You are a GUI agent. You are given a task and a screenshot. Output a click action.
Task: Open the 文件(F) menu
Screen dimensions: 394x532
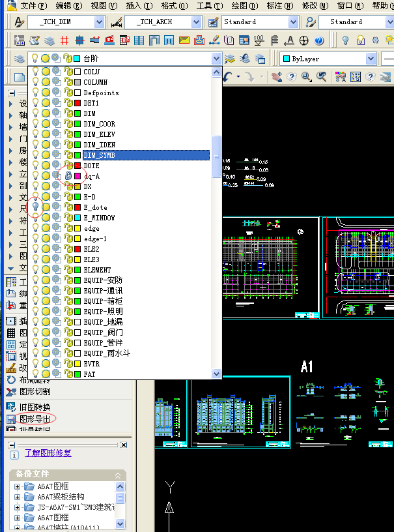pos(34,6)
